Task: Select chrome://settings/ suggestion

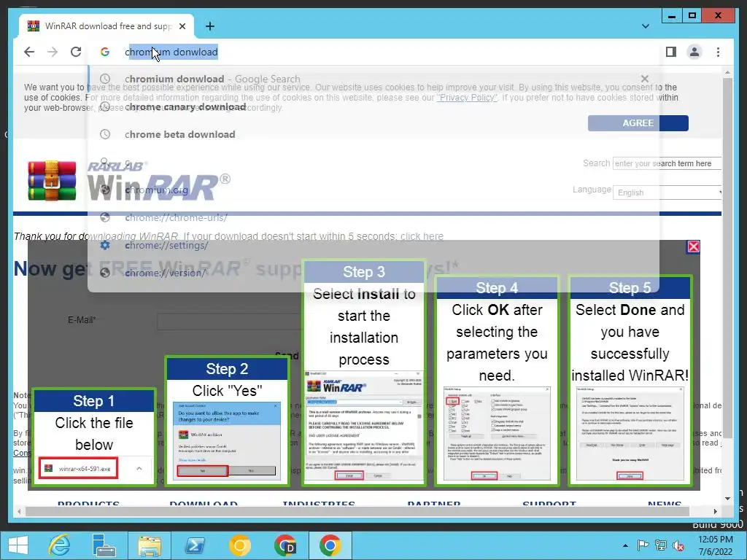Action: click(373, 245)
